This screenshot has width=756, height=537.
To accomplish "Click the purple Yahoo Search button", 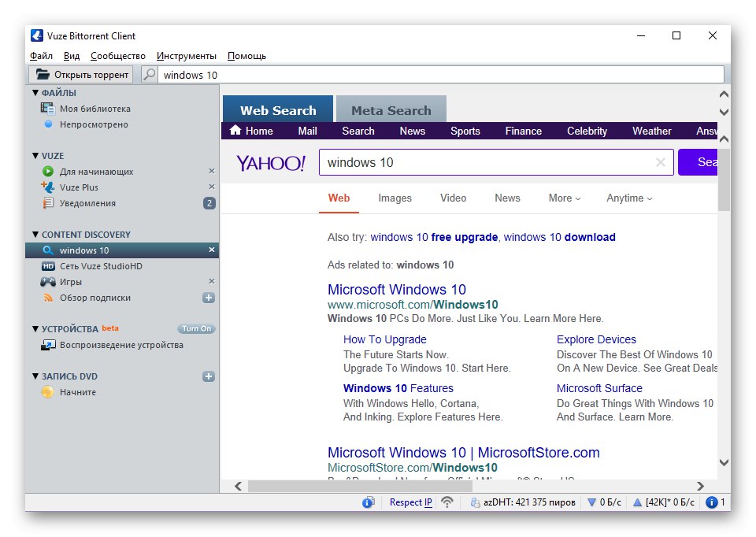I will [698, 162].
